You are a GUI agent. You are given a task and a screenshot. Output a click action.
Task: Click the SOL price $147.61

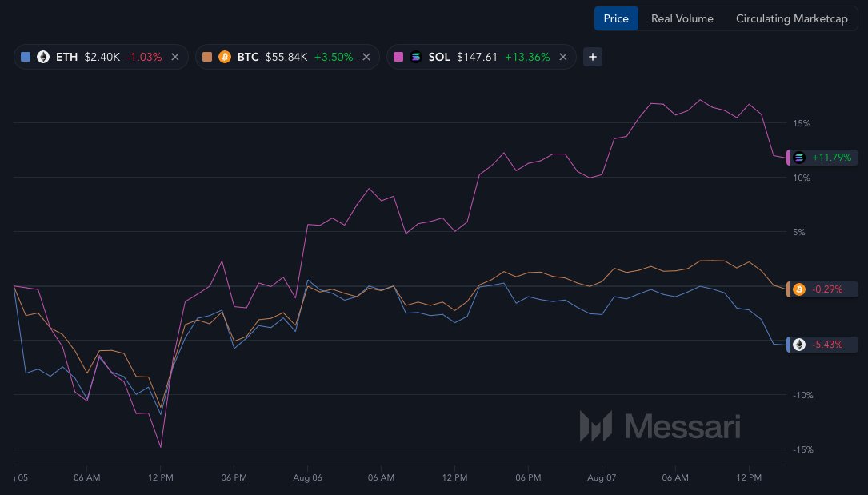(x=477, y=57)
